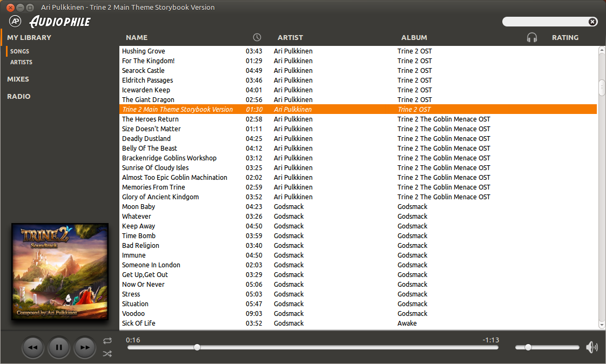Toggle repeat mode
This screenshot has width=606, height=364.
point(107,340)
